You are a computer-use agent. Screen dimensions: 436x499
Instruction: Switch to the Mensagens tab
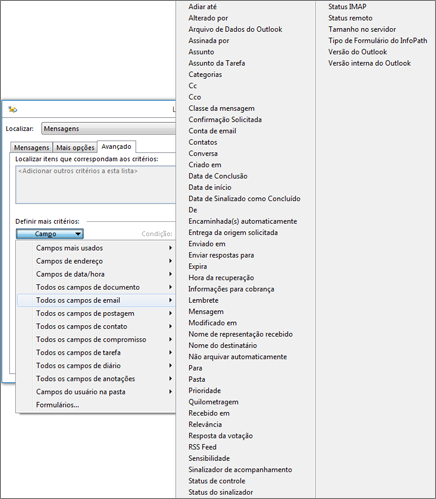tap(32, 147)
